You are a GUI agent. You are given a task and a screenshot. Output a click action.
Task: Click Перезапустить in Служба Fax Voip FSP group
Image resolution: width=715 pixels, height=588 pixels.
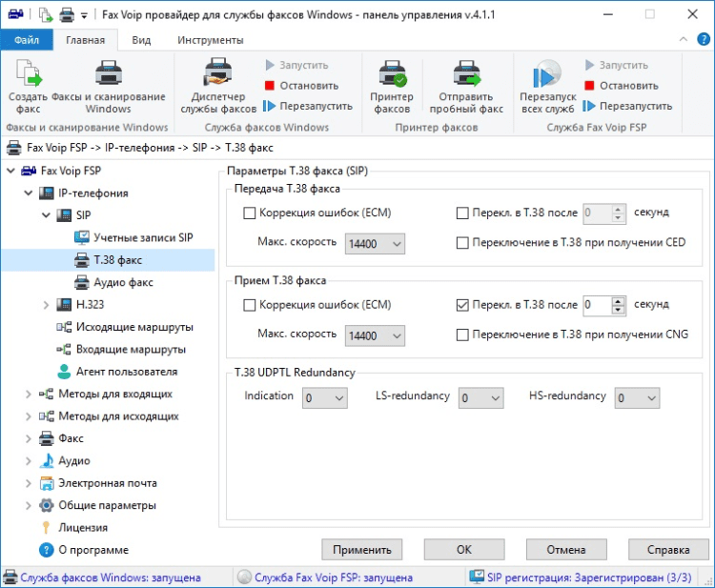[x=627, y=106]
